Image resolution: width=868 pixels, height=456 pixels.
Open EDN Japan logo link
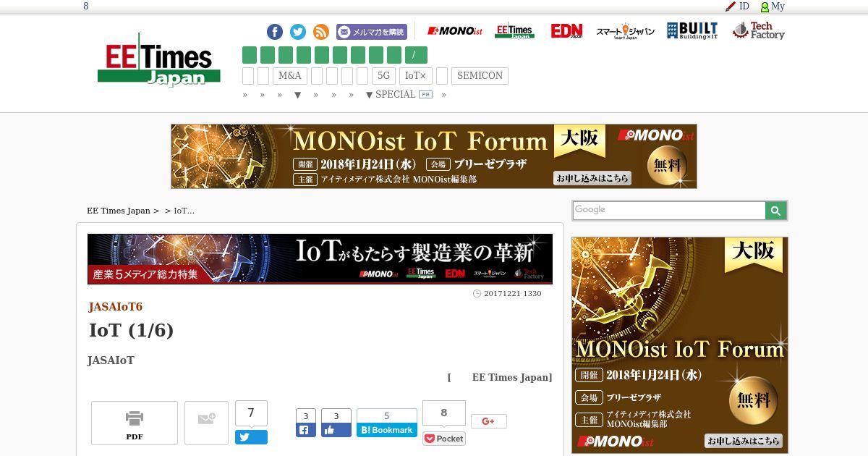click(566, 31)
